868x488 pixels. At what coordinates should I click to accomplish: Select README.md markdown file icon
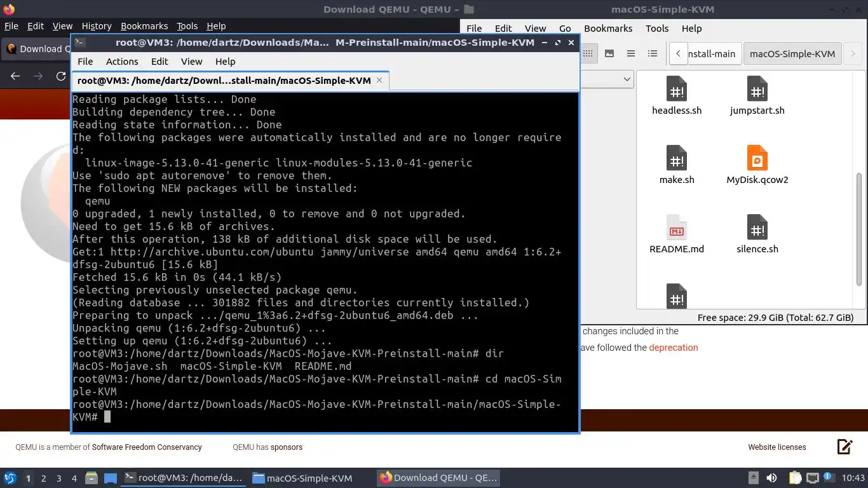676,227
